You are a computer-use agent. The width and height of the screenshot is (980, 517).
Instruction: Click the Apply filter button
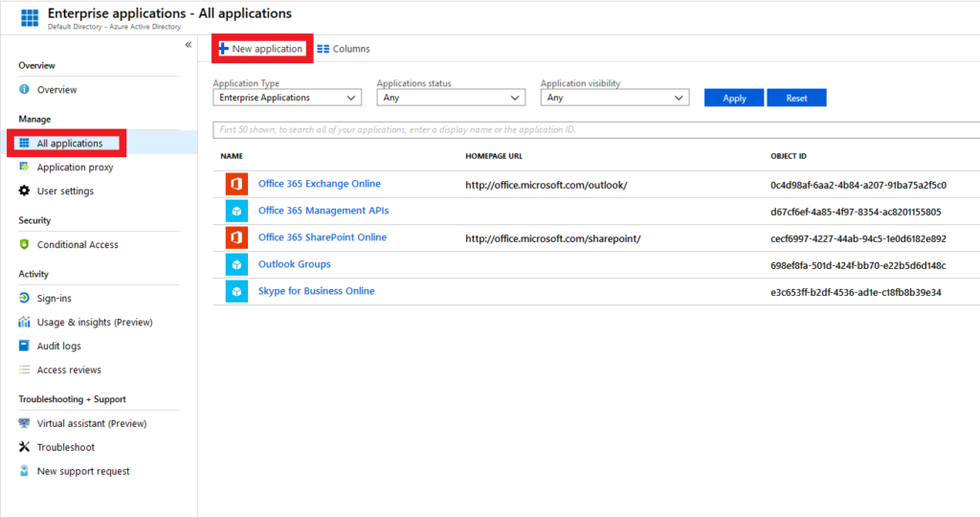tap(734, 99)
